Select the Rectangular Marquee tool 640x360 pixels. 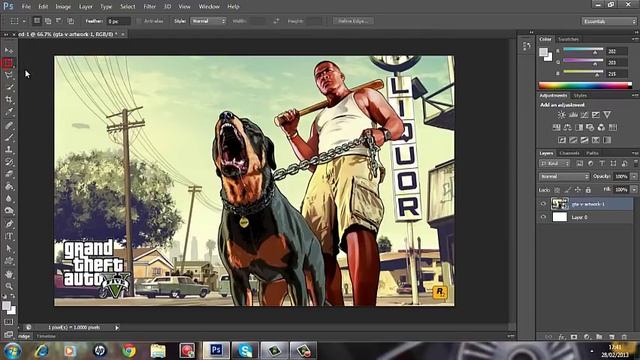[8, 63]
